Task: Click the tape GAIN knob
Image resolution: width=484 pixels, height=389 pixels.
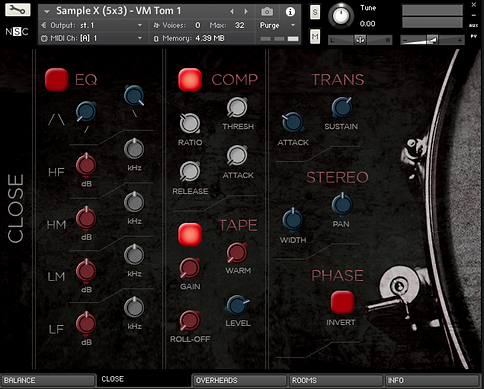Action: pos(190,268)
